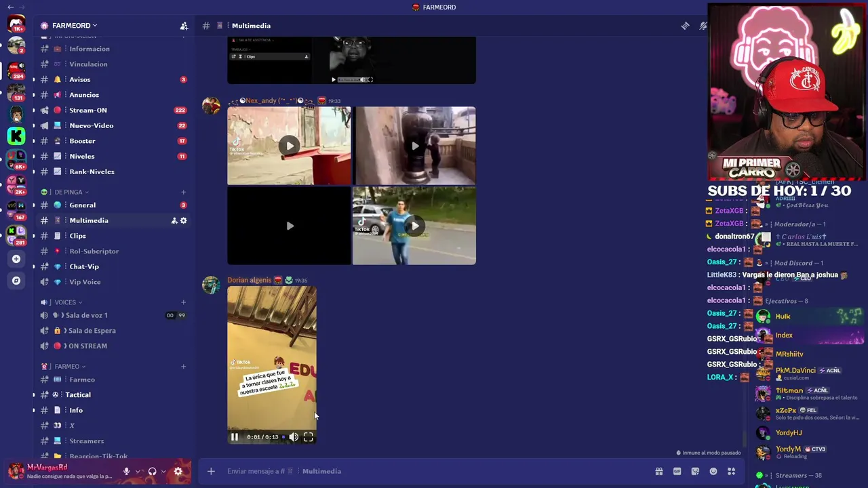Open the Booster channel
This screenshot has height=488, width=868.
point(113,141)
